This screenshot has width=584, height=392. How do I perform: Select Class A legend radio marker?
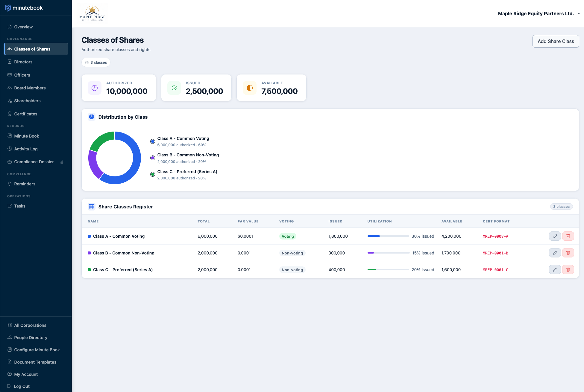pyautogui.click(x=153, y=141)
